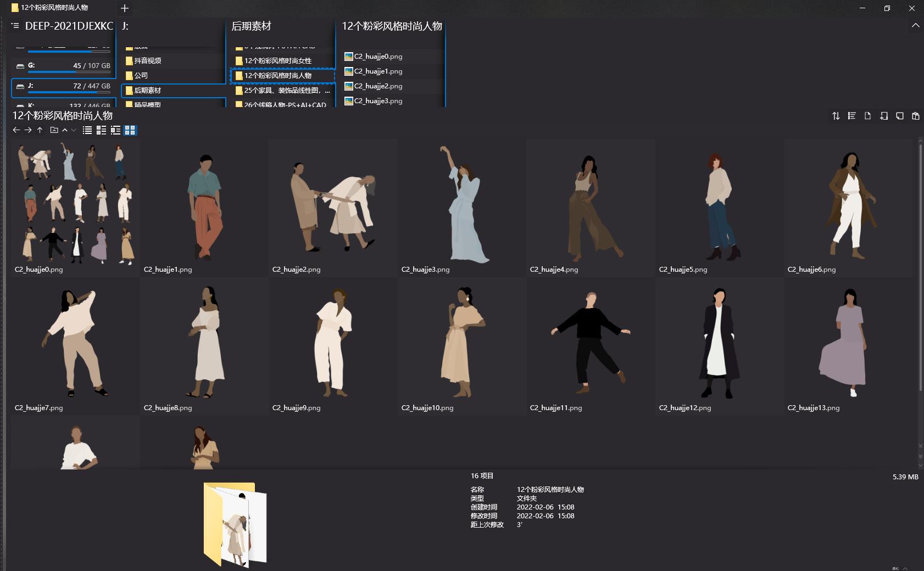Viewport: 924px width, 571px height.
Task: Open folder 12个粉彩风格时尚女性 in column
Action: click(x=277, y=61)
